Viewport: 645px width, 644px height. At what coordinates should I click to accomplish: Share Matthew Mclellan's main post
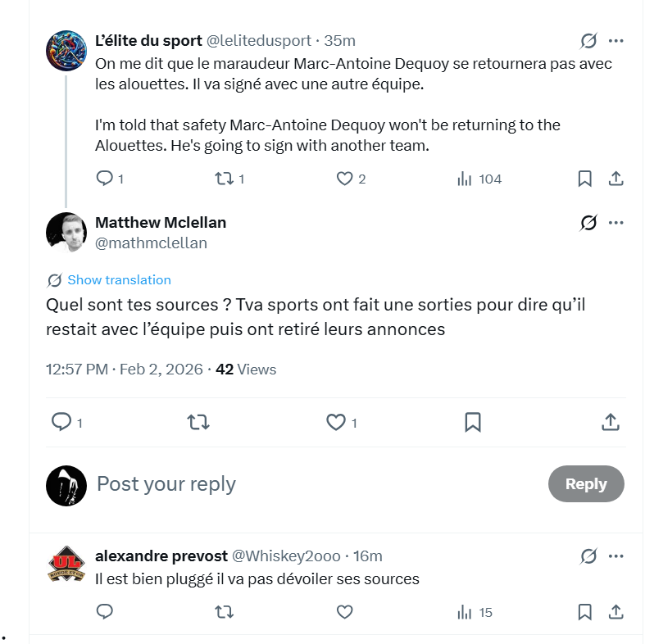click(x=610, y=422)
